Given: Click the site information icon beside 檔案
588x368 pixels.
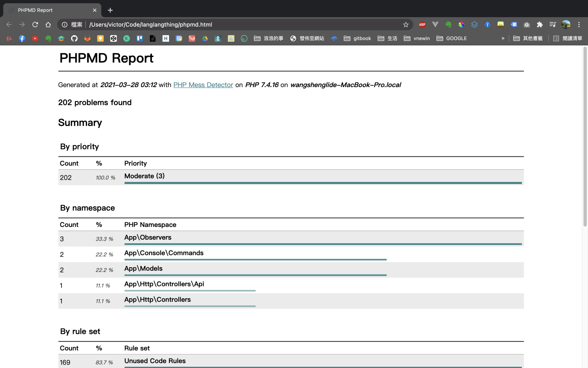Looking at the screenshot, I should coord(65,25).
